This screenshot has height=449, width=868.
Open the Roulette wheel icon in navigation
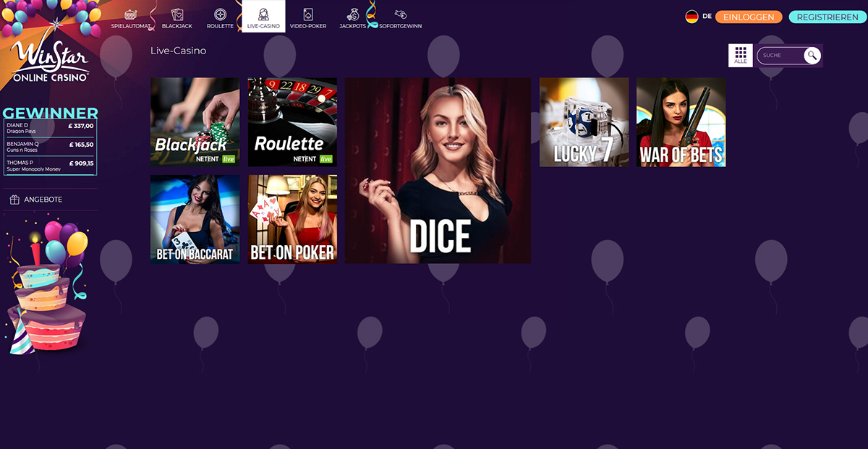click(221, 14)
